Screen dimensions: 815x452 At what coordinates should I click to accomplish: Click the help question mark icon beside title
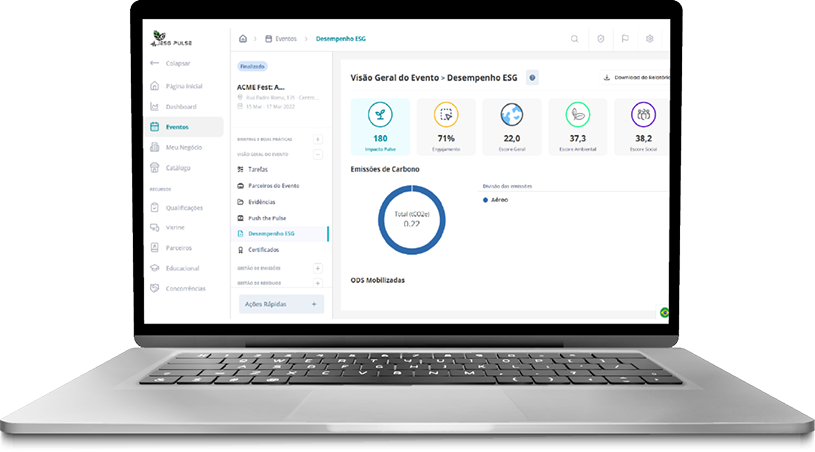pos(532,77)
